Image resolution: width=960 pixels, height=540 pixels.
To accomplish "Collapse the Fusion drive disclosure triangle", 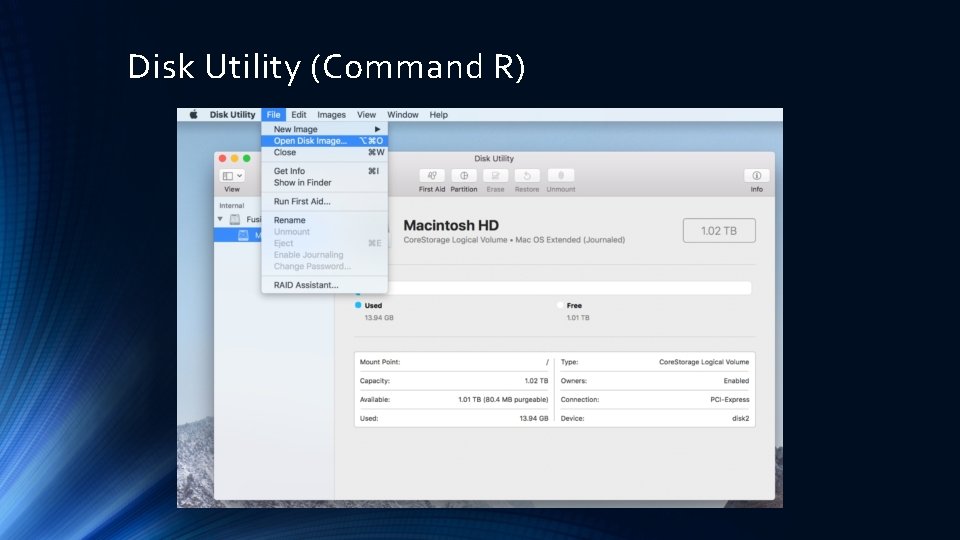I will tap(220, 219).
